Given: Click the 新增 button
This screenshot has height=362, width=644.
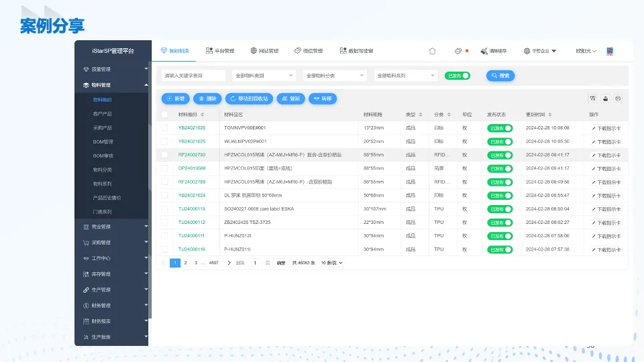Looking at the screenshot, I should 175,99.
